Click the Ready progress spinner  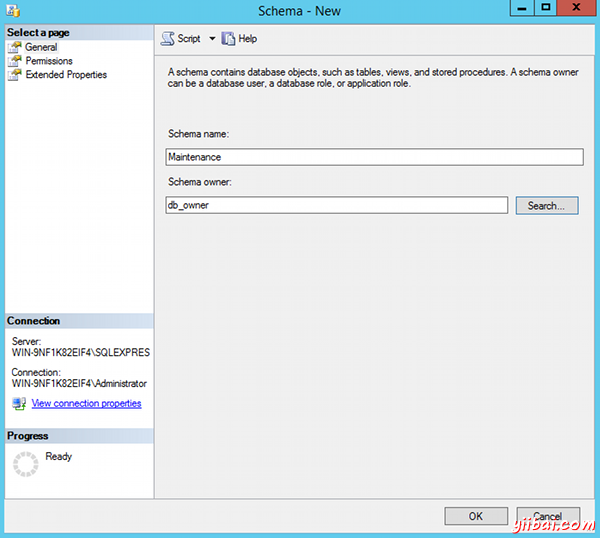coord(26,464)
